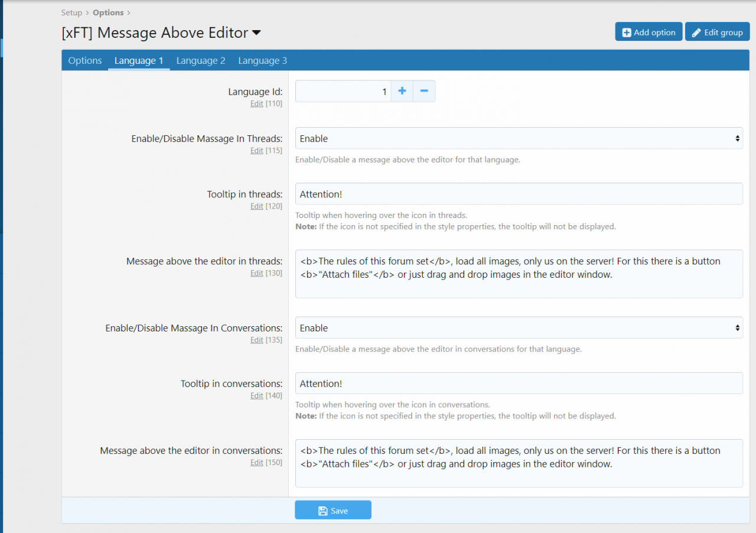Click Edit link under Message above editor in conversations
This screenshot has width=756, height=533.
coord(256,463)
